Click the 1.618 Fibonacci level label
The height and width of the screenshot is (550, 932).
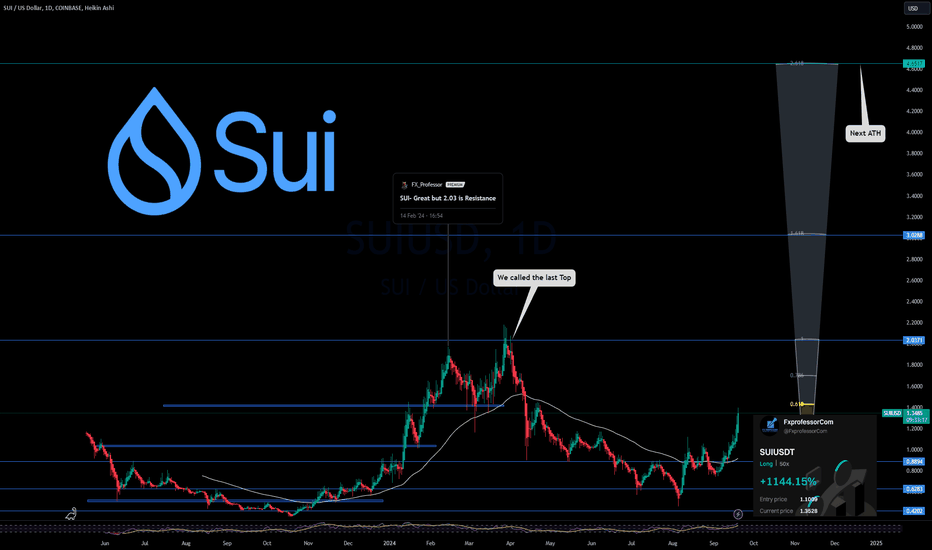pos(796,234)
